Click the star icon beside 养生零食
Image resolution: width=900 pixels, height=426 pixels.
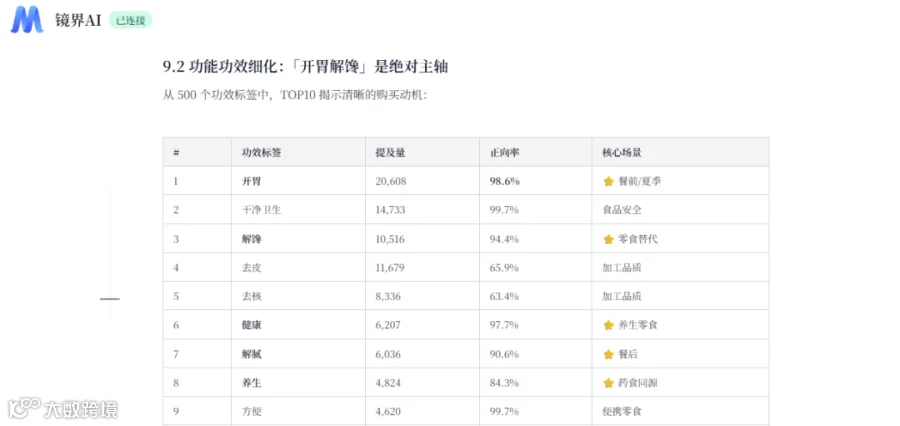(608, 326)
